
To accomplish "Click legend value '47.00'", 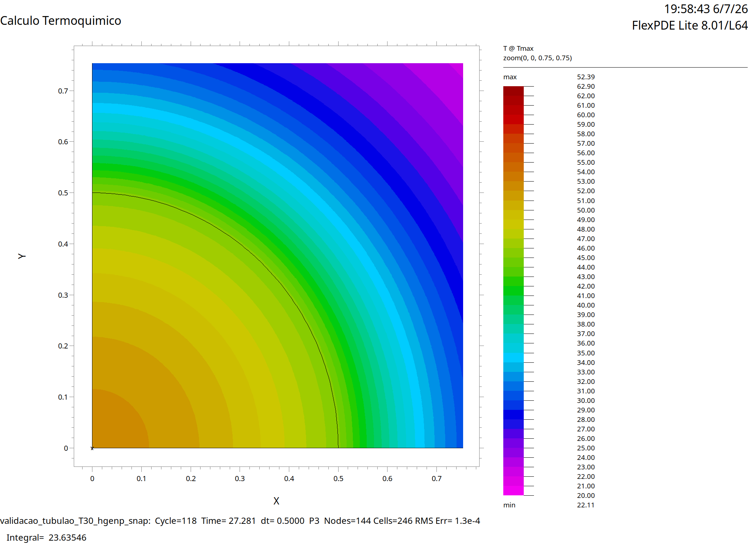I will point(586,239).
